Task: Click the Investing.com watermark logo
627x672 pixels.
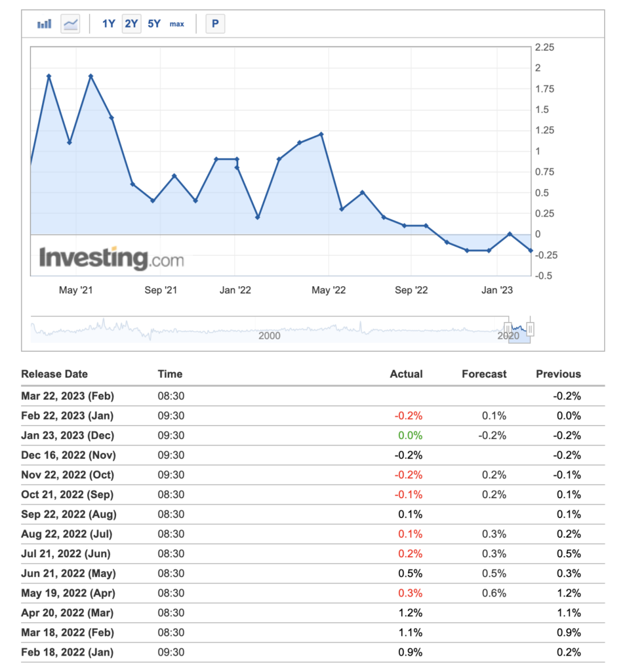Action: (111, 258)
